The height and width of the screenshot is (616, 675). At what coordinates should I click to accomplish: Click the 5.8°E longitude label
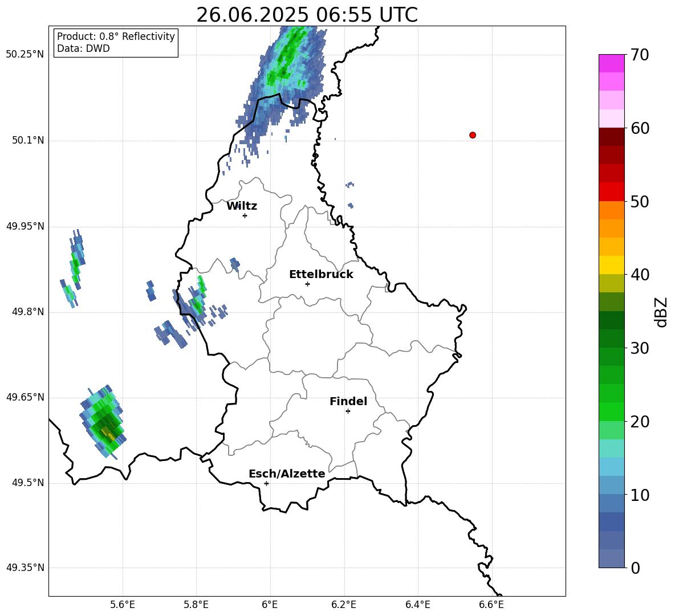(196, 605)
